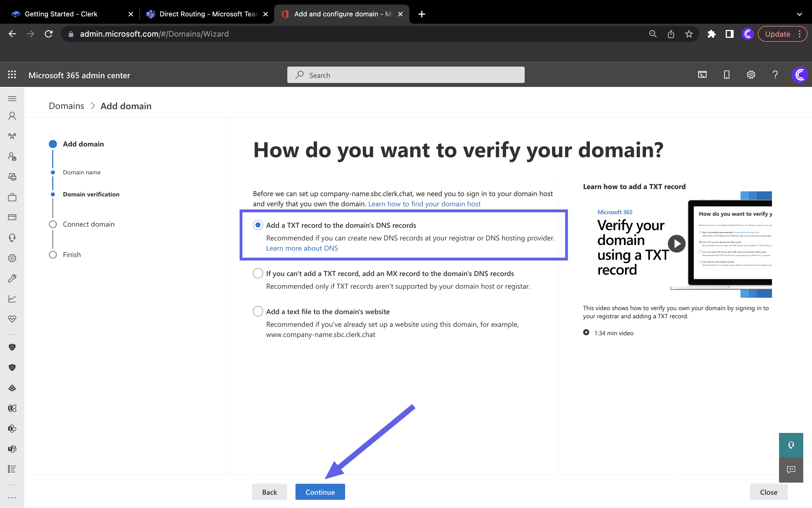Select Connect domain wizard step
Screen dimensions: 812x508
(89, 224)
